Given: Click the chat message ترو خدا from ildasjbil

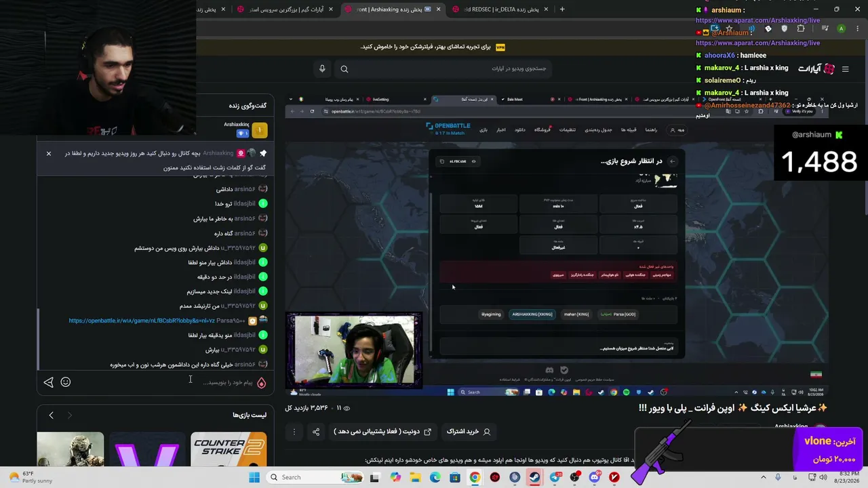Looking at the screenshot, I should tap(224, 203).
